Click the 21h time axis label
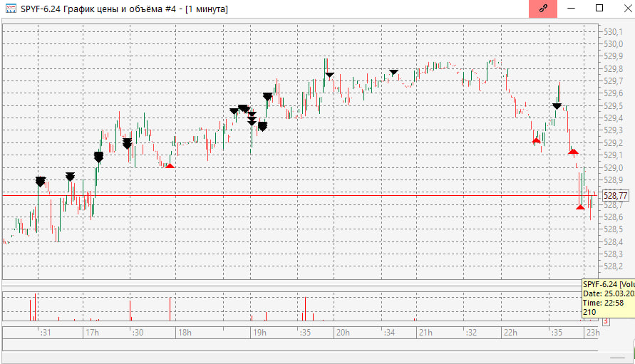635x364 pixels. [x=425, y=333]
